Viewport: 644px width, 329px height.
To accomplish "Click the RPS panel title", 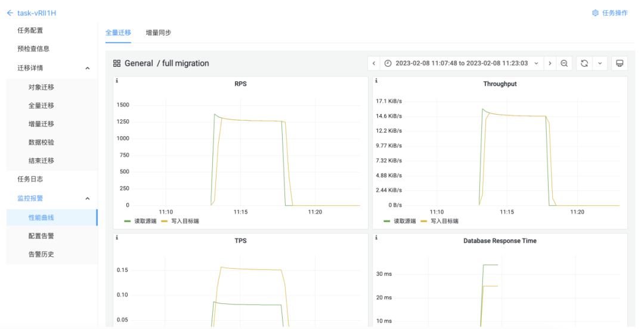I will pos(241,84).
